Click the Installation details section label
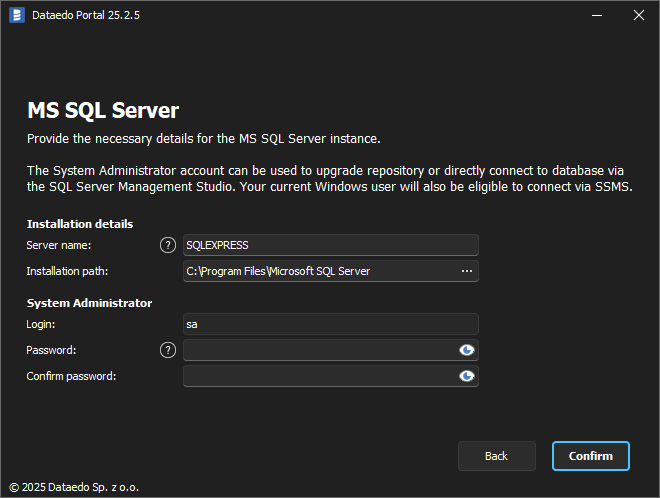The height and width of the screenshot is (498, 660). tap(80, 224)
